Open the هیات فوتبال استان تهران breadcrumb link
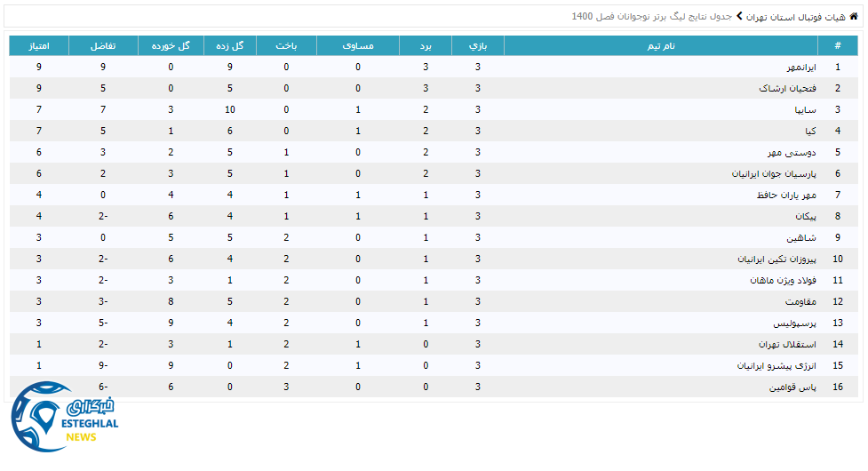868x471 pixels. 796,17
